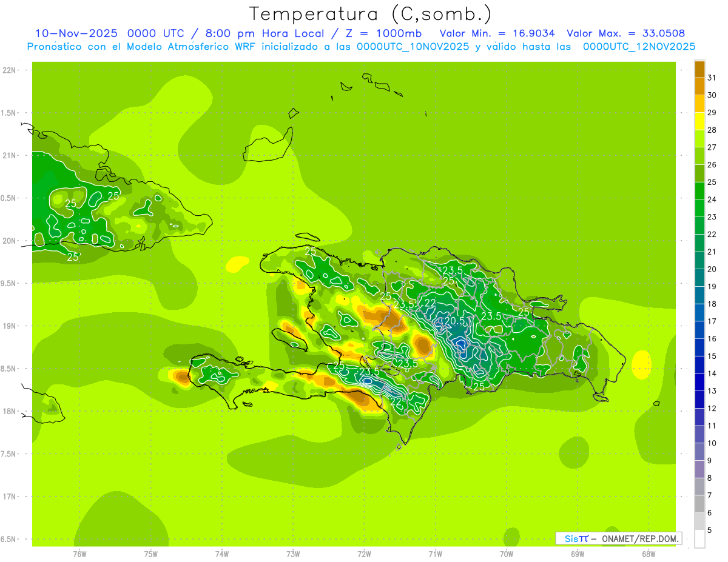Click the "20N" latitude label
Image resolution: width=728 pixels, height=562 pixels.
[9, 241]
